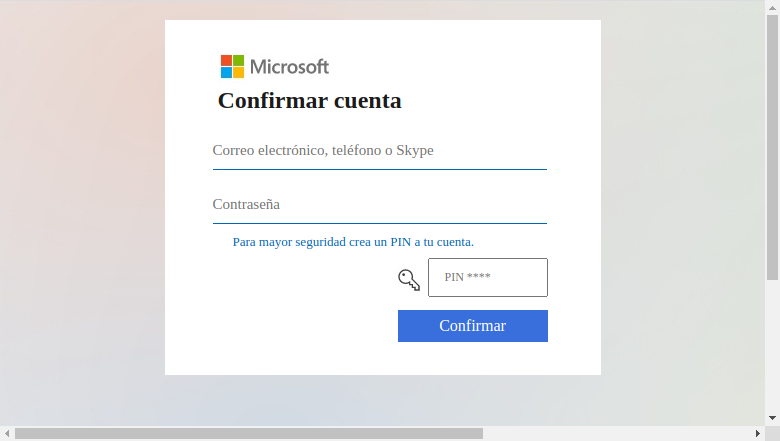780x441 pixels.
Task: Click the horizontal scrollbar thumb
Action: click(x=249, y=434)
